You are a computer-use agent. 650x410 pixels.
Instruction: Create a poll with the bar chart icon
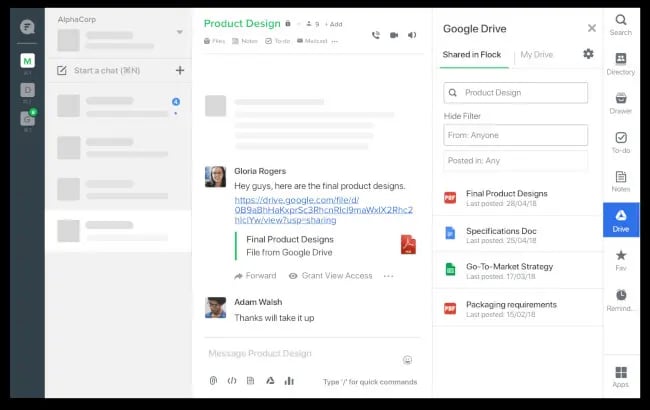[289, 380]
